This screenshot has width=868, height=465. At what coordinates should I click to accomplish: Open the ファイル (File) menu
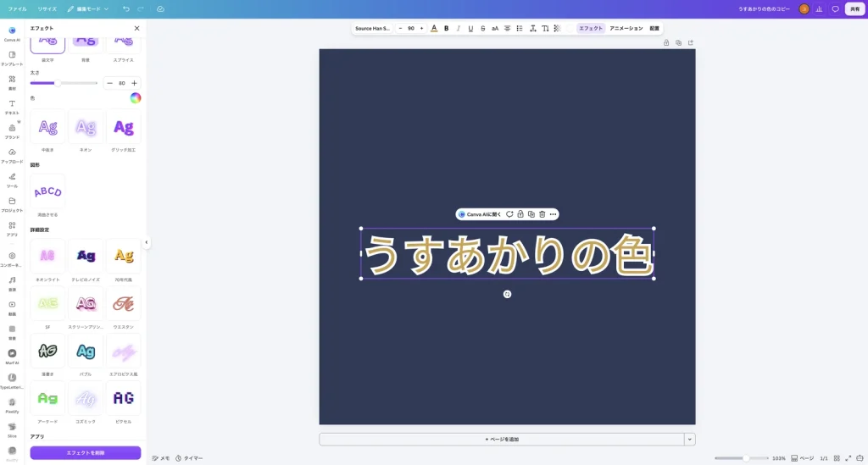click(x=17, y=8)
